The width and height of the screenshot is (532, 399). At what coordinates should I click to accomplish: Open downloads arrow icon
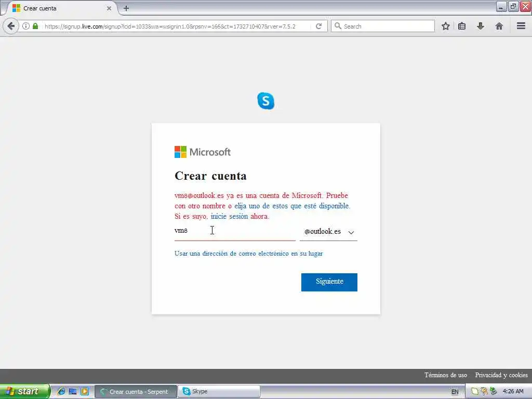coord(481,26)
